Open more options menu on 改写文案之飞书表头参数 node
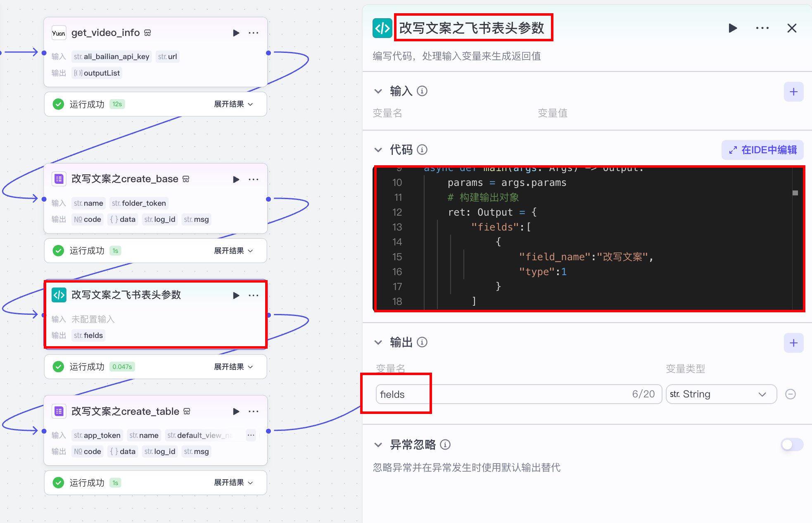 click(x=254, y=295)
